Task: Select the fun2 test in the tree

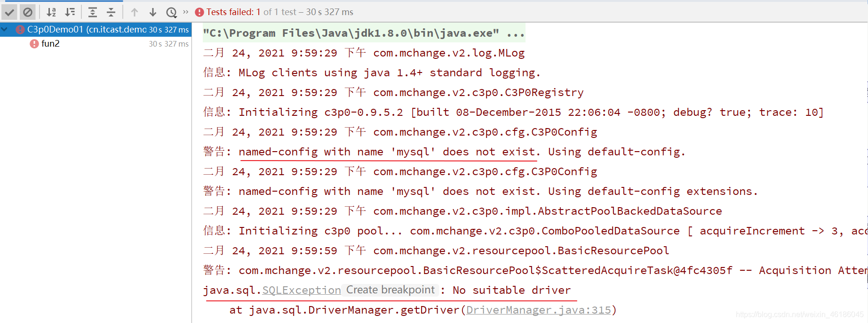Action: coord(52,44)
